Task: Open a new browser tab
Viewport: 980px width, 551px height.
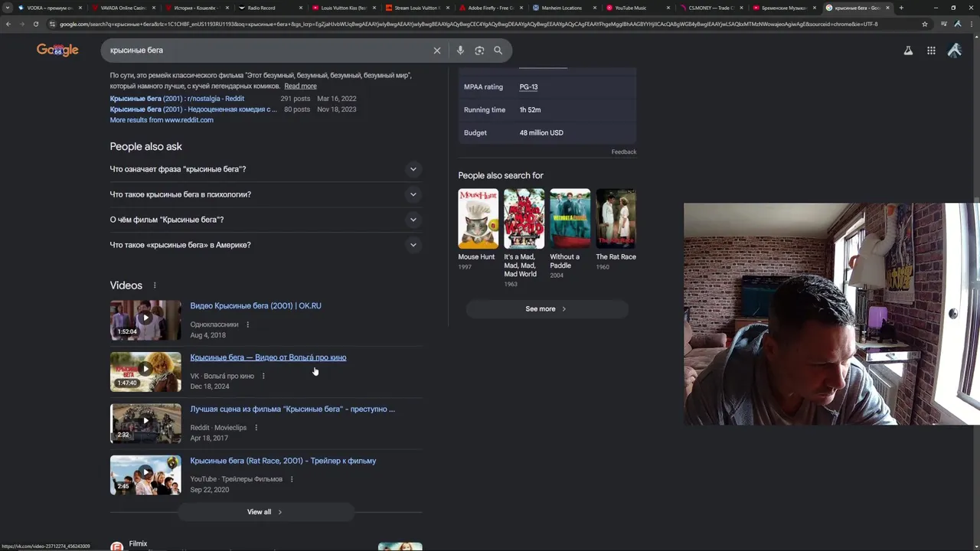Action: pos(901,8)
